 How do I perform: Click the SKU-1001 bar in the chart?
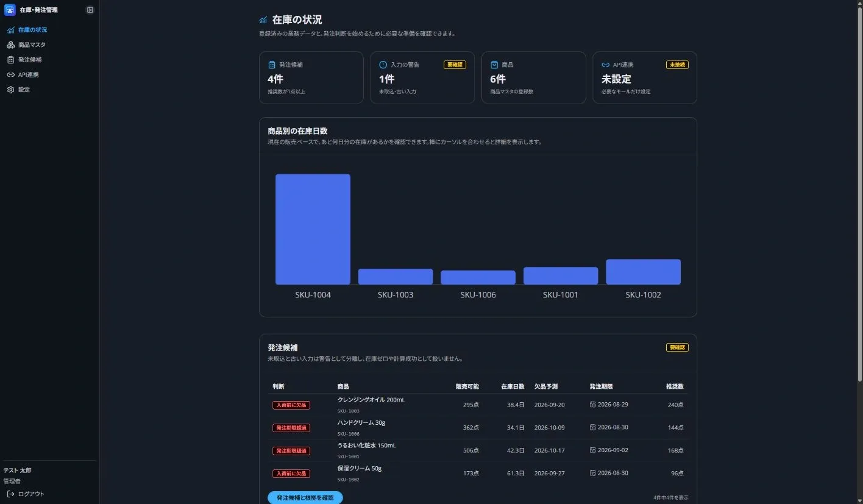pyautogui.click(x=561, y=275)
